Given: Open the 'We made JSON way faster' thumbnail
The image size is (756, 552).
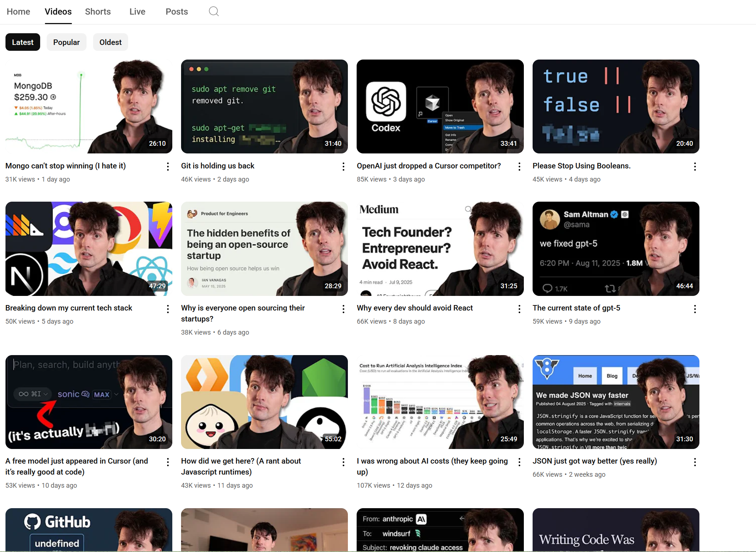Looking at the screenshot, I should [616, 402].
